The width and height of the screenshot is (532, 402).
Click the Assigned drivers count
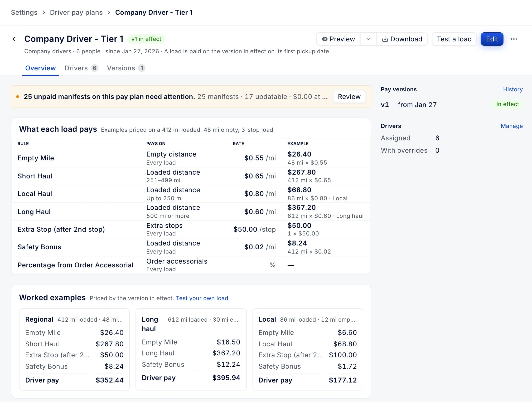437,138
